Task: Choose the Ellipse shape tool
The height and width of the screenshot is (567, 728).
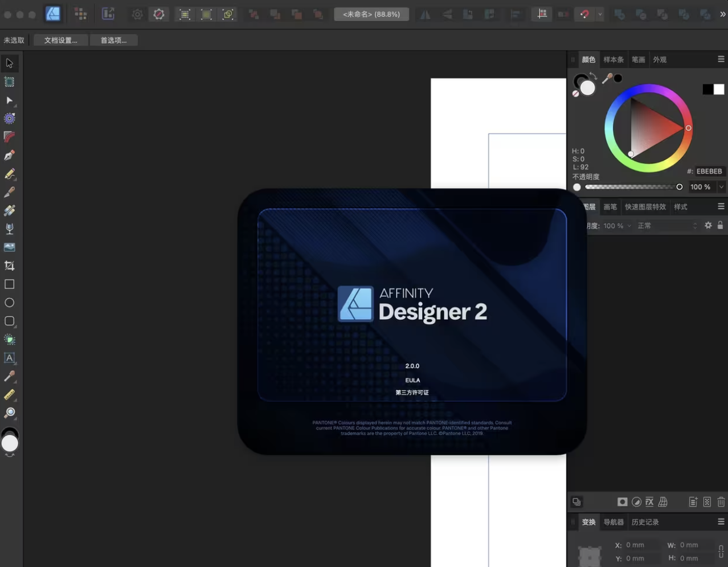Action: click(10, 303)
